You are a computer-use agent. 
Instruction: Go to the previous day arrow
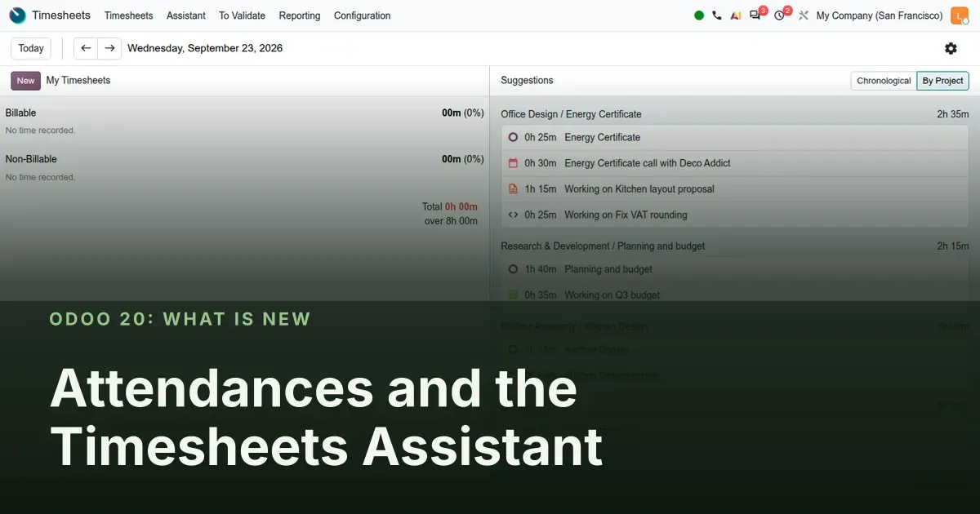[86, 48]
